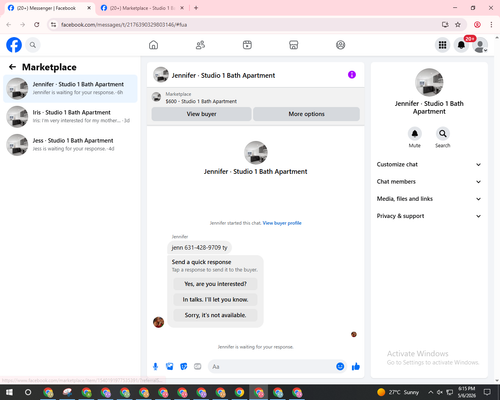Open Facebook search magnifier
500x400 pixels.
pos(33,45)
